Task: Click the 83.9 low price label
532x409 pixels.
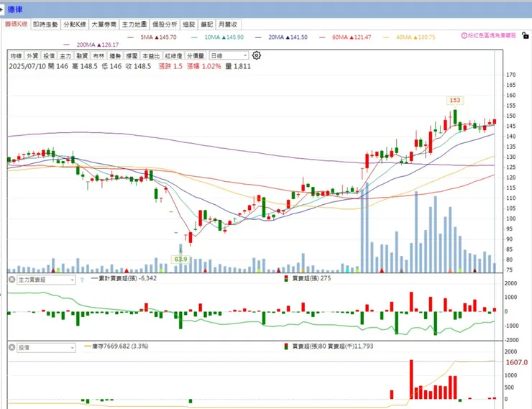Action: pyautogui.click(x=180, y=259)
